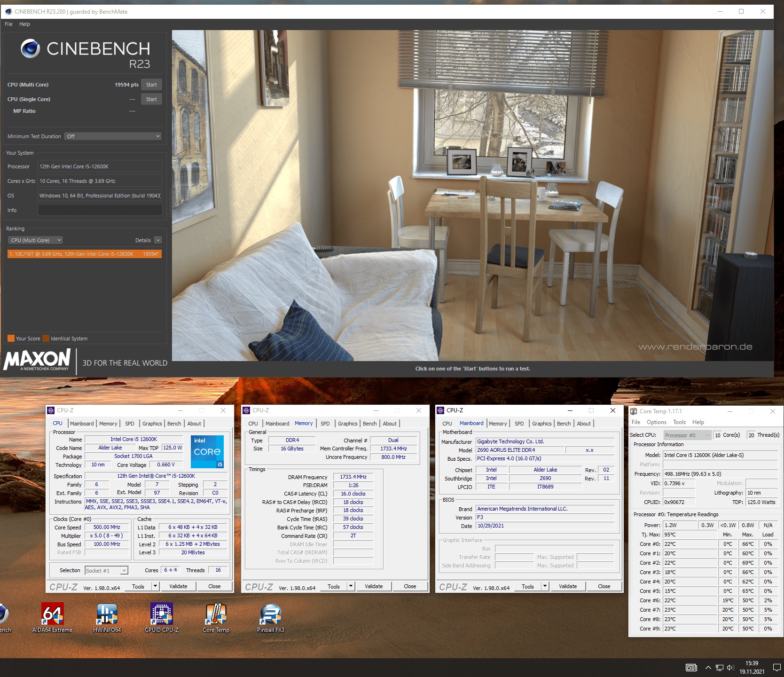Click the "1733.4 MHz" DRAM Frequency value
The height and width of the screenshot is (677, 784).
353,477
